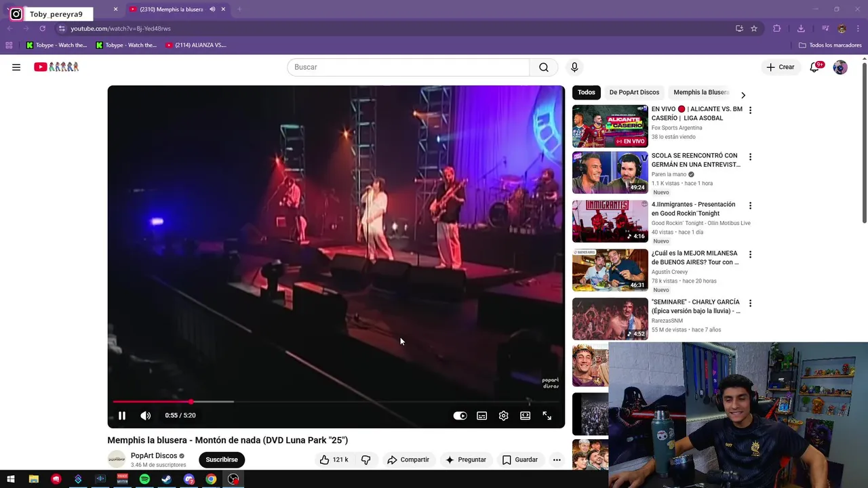Select the Memphis la Blusera chip
Image resolution: width=868 pixels, height=488 pixels.
[x=701, y=92]
